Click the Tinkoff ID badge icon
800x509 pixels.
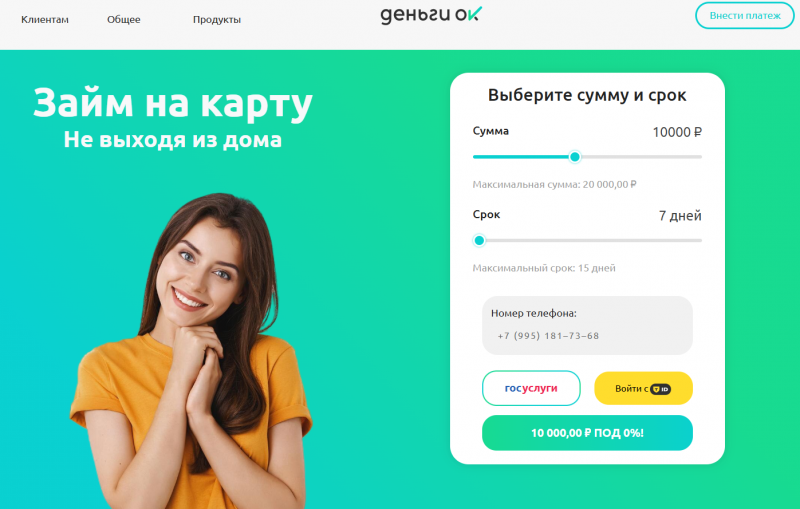(660, 389)
